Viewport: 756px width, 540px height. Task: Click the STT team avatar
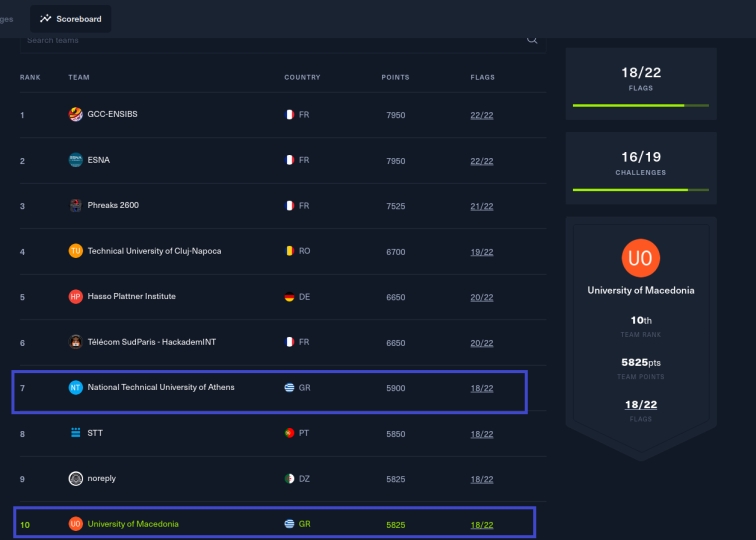coord(76,433)
